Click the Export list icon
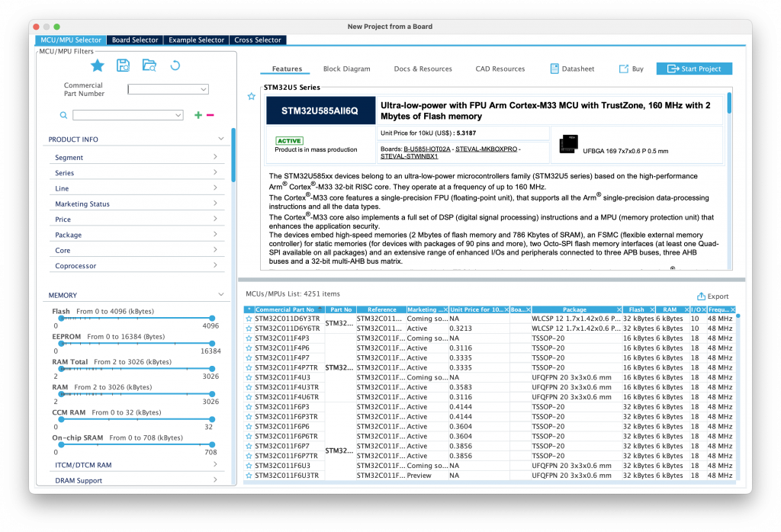Viewport: 781px width, 532px height. click(701, 296)
